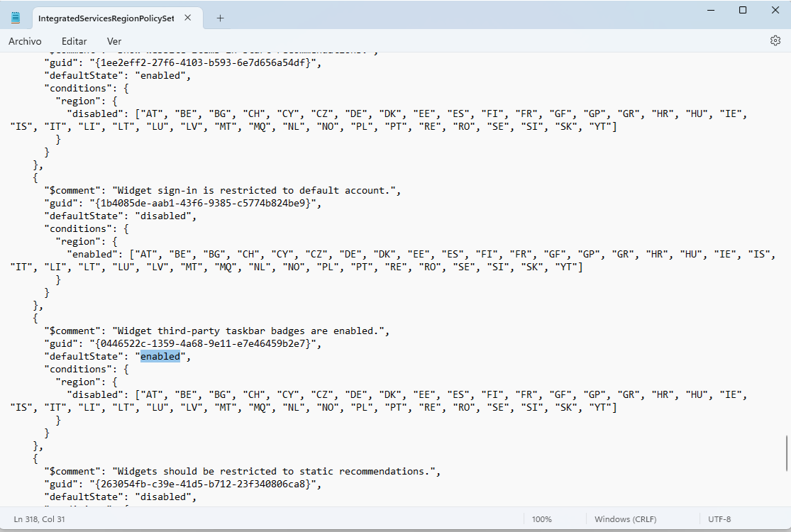The height and width of the screenshot is (532, 791).
Task: Click the vertical scrollbar thumb
Action: 787,453
